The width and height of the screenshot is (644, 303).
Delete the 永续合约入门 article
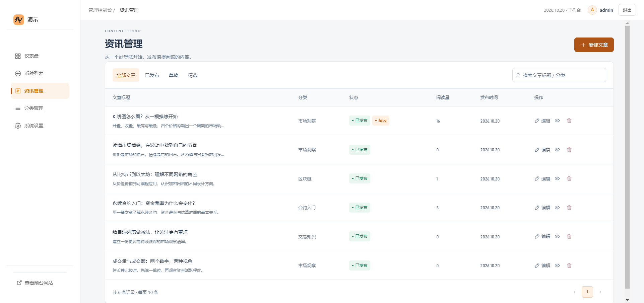point(569,208)
